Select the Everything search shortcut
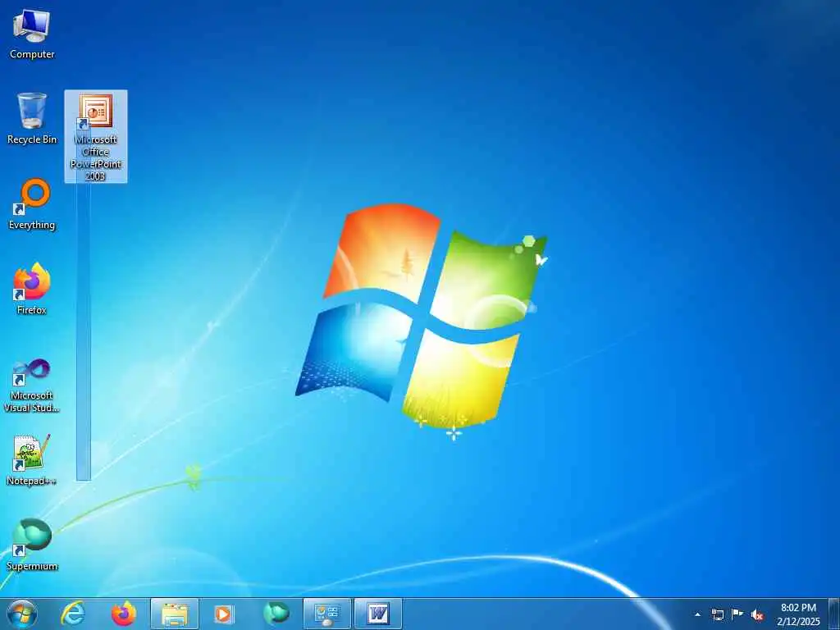Image resolution: width=840 pixels, height=630 pixels. pyautogui.click(x=32, y=204)
